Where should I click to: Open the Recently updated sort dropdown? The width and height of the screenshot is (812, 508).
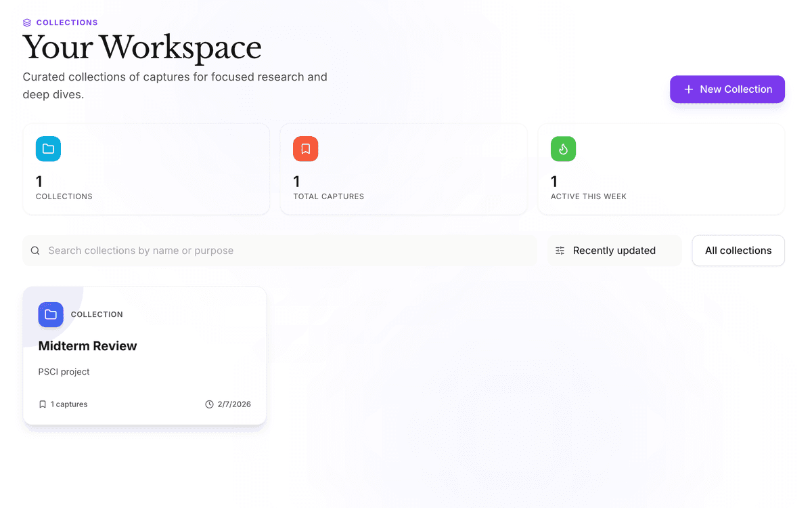point(614,251)
